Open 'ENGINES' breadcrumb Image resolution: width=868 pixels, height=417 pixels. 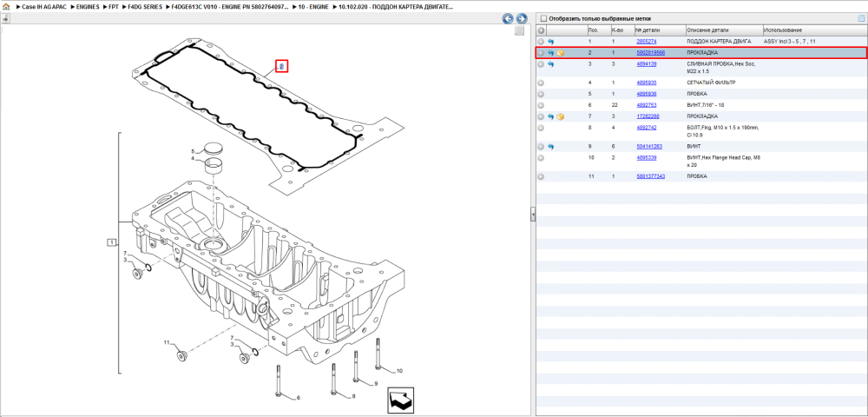point(88,9)
